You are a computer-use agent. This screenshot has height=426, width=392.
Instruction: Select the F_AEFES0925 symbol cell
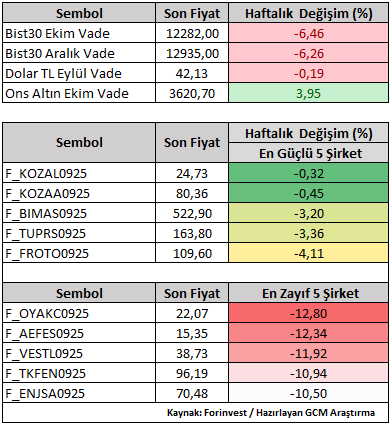(x=79, y=333)
